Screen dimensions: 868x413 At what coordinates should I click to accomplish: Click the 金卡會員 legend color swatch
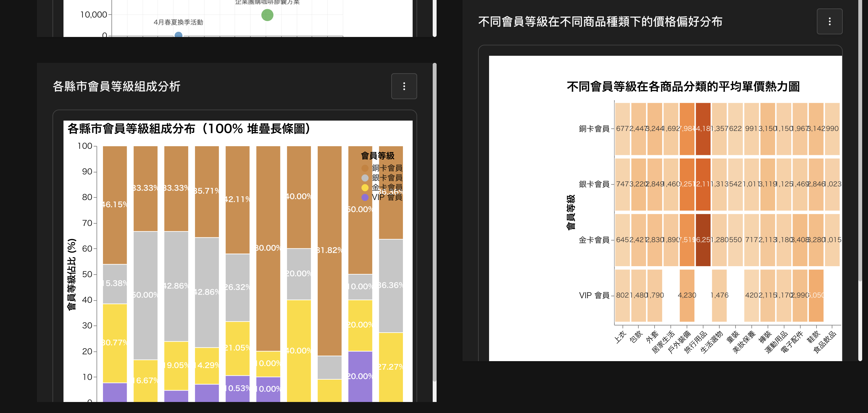click(365, 187)
